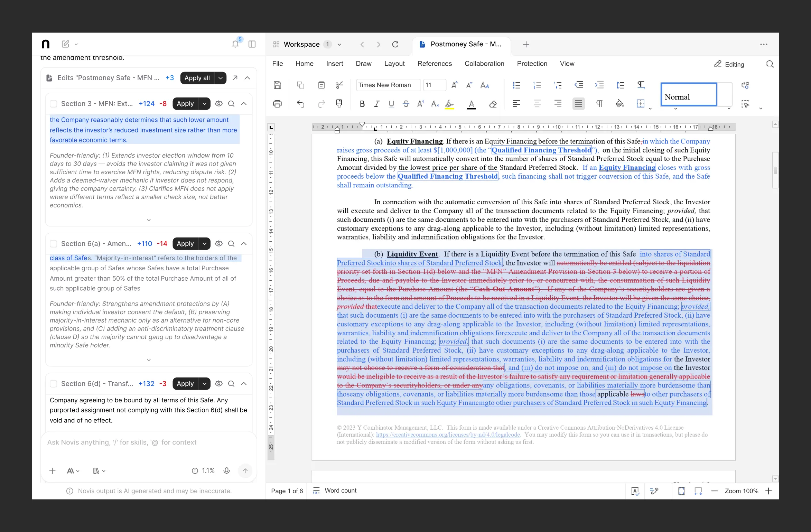Open the font size 11 box
Screen dimensions: 811x532
[x=434, y=85]
